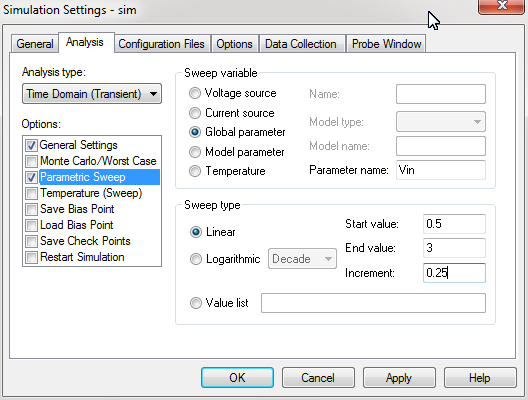The height and width of the screenshot is (400, 528).
Task: Click the Cancel button
Action: [x=318, y=377]
